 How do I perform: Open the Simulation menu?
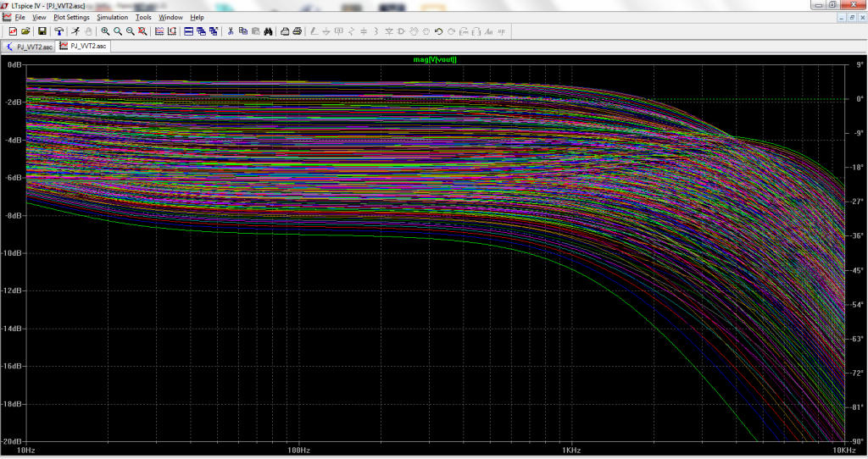click(113, 17)
